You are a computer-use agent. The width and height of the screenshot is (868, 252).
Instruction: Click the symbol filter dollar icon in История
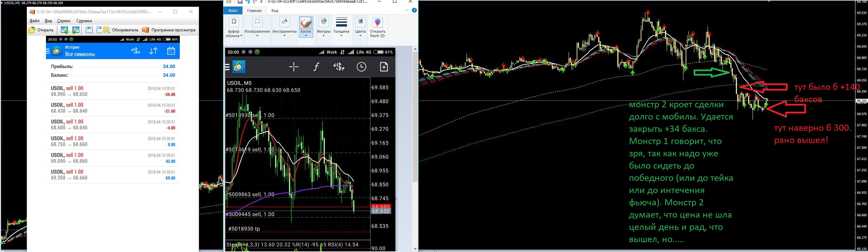click(136, 51)
